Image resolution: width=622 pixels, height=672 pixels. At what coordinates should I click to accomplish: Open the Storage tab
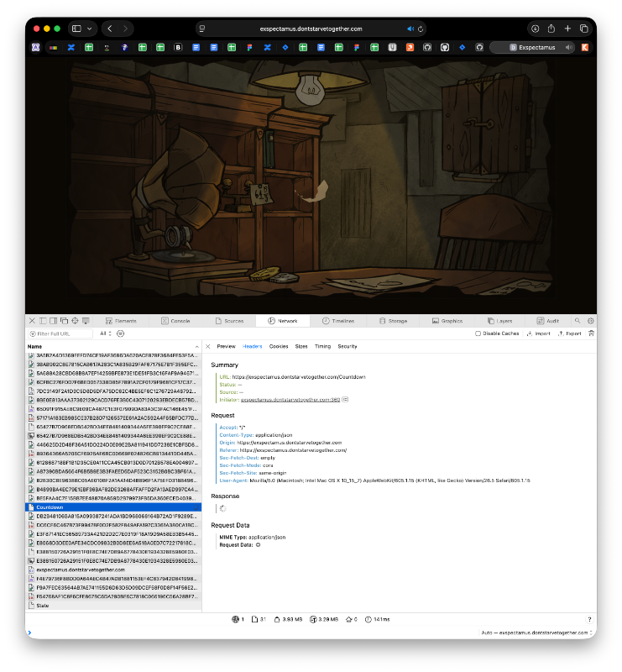point(393,321)
